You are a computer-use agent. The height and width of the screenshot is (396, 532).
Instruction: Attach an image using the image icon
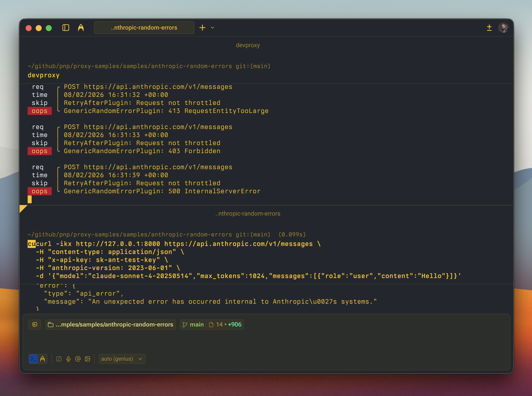(87, 359)
